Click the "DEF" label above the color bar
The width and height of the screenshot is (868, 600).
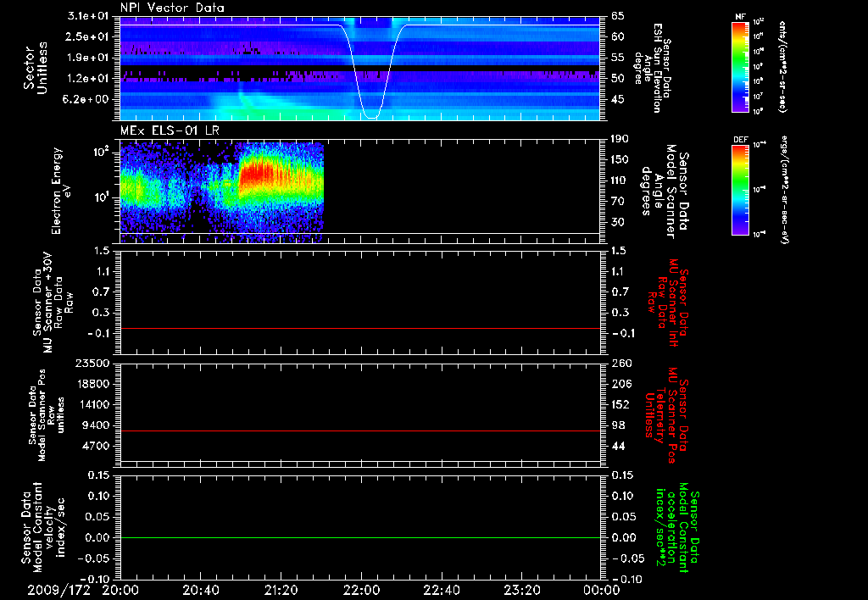click(740, 140)
